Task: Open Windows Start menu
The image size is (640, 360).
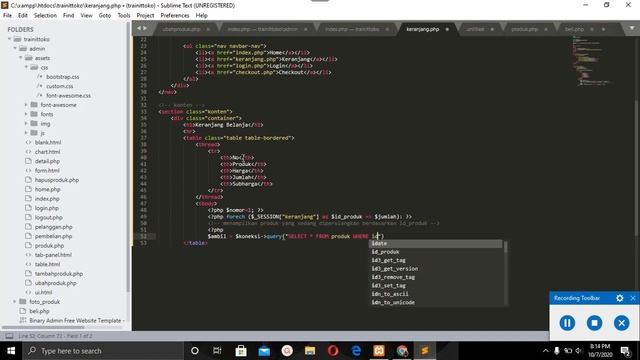Action: tap(11, 351)
